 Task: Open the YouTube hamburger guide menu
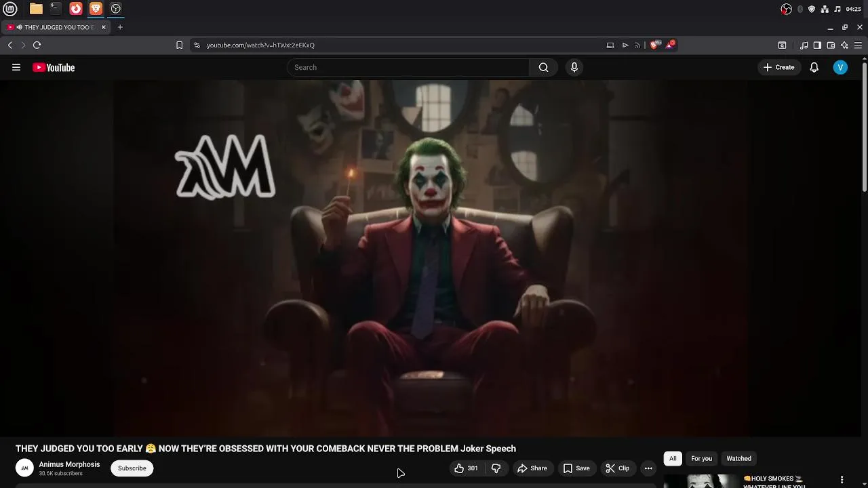click(16, 67)
